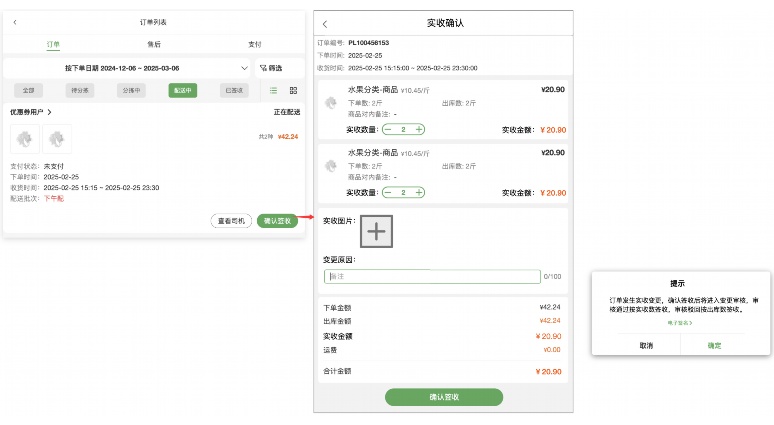Click the 运费 ¥0.00 value

(x=552, y=349)
